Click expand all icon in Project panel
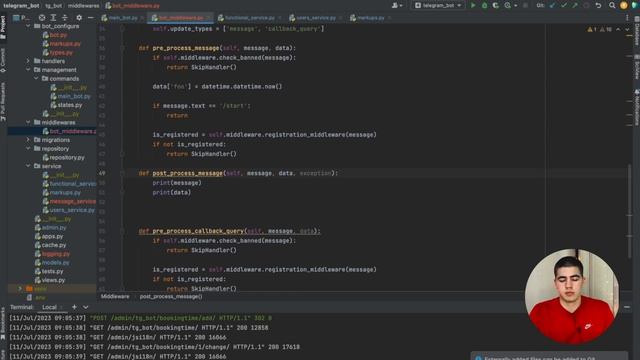The width and height of the screenshot is (640, 360). pos(53,18)
